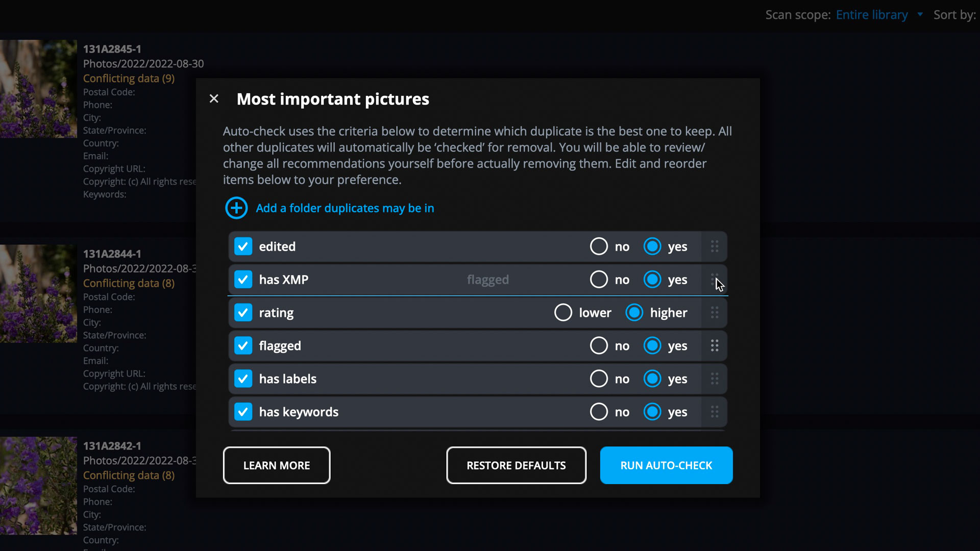Click RESTORE DEFAULTS
The image size is (980, 551).
[516, 465]
